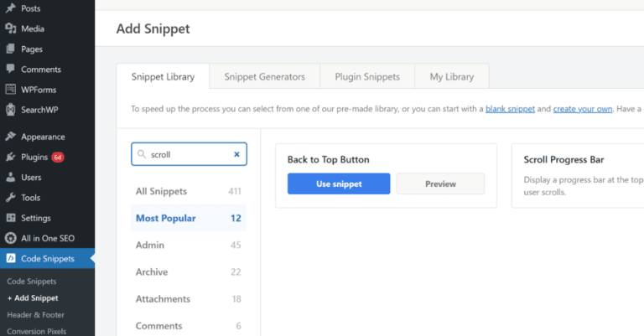644x336 pixels.
Task: Click Use snippet for Back to Top Button
Action: point(339,184)
